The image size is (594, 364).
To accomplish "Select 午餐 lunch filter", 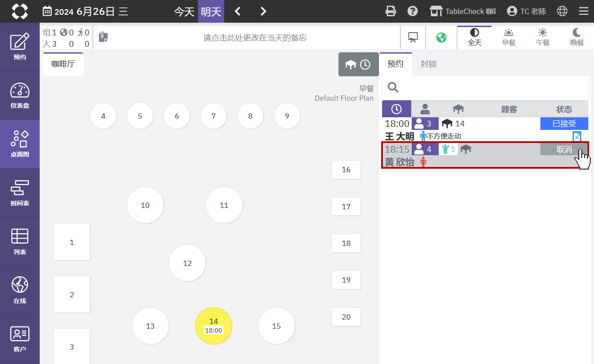I will point(543,37).
